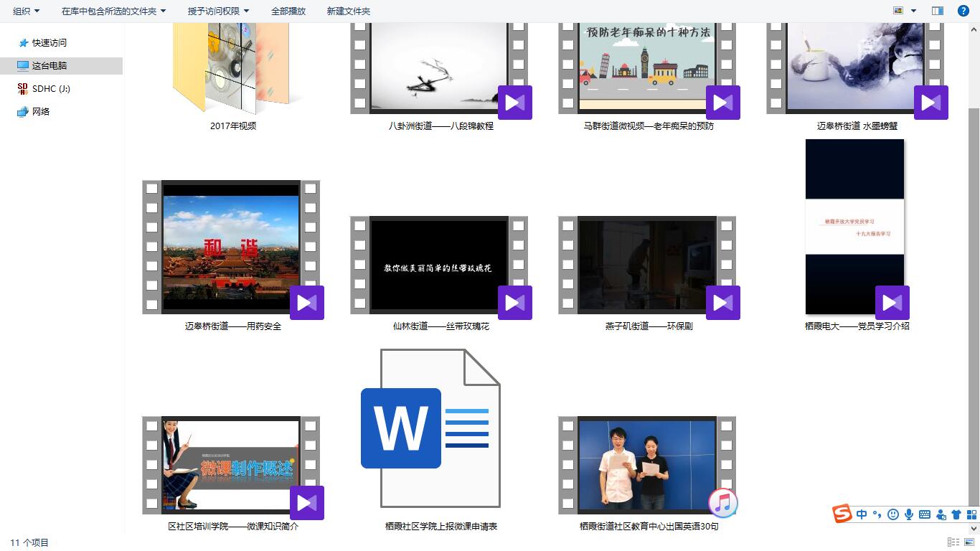This screenshot has height=551, width=980.
Task: Click the Sogou input method logo
Action: (x=842, y=514)
